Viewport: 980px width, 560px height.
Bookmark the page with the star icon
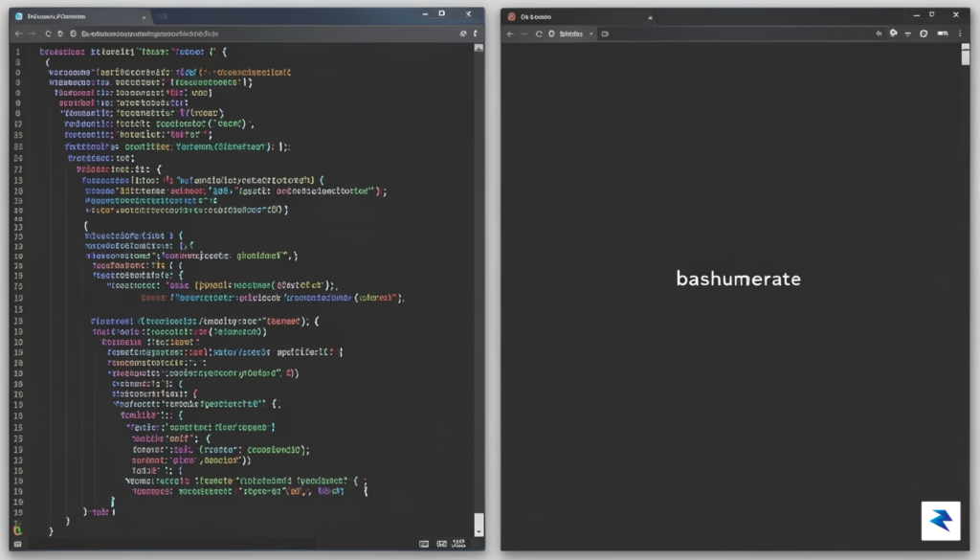(x=879, y=34)
